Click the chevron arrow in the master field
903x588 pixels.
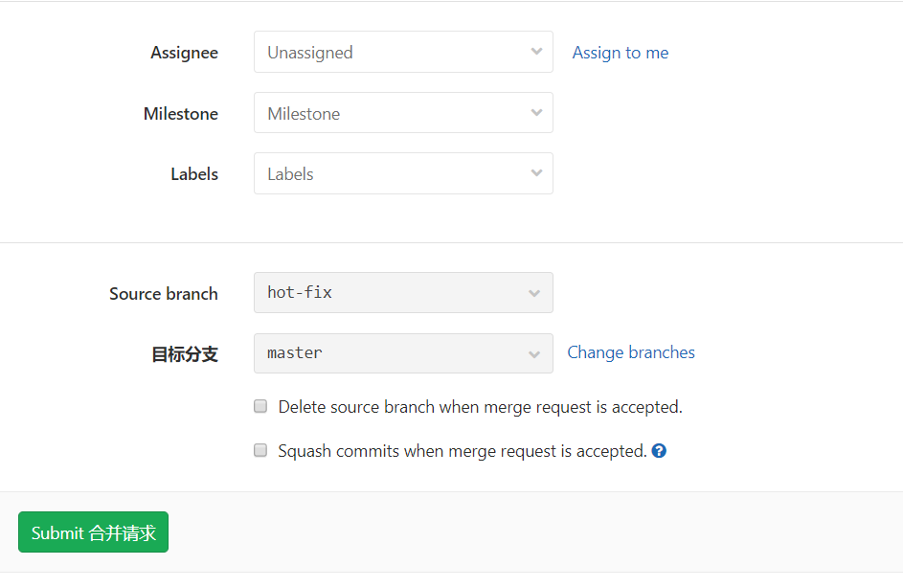[534, 353]
